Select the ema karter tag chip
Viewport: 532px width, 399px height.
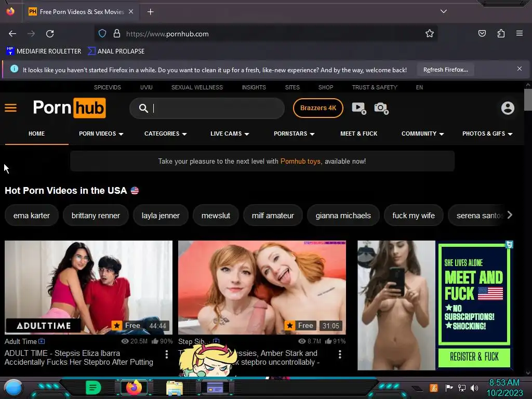pos(32,216)
